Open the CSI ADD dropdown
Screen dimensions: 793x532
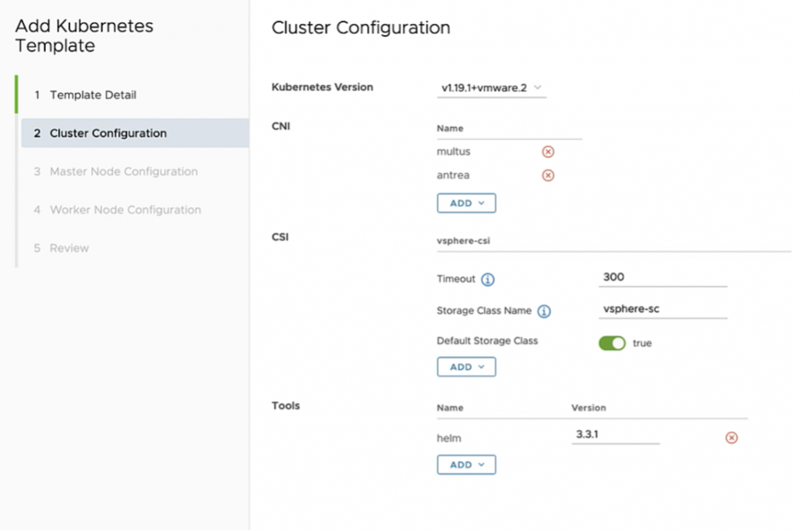[x=466, y=367]
